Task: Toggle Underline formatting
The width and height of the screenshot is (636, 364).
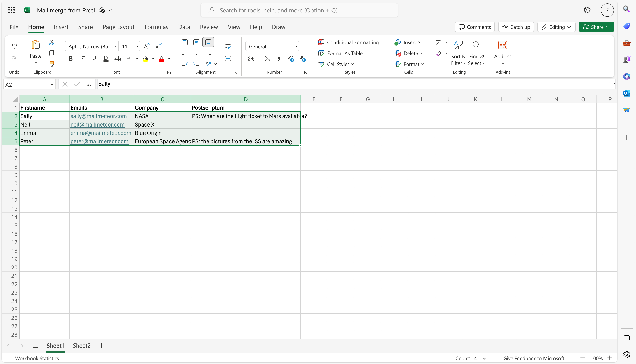Action: [94, 59]
